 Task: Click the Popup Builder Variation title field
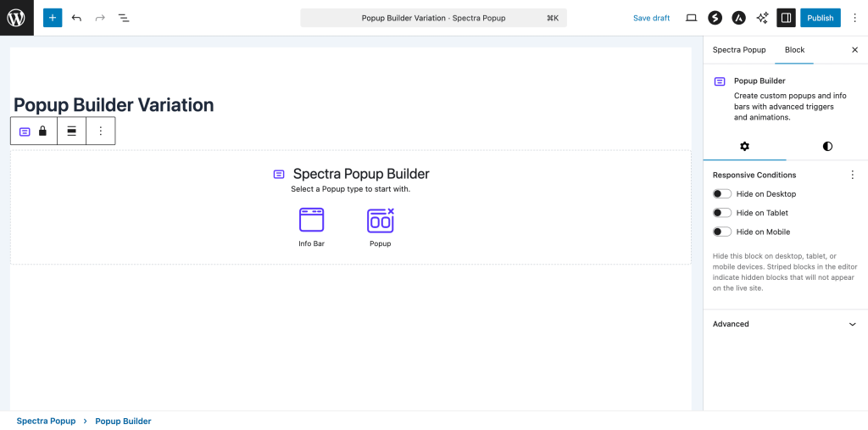pos(114,105)
